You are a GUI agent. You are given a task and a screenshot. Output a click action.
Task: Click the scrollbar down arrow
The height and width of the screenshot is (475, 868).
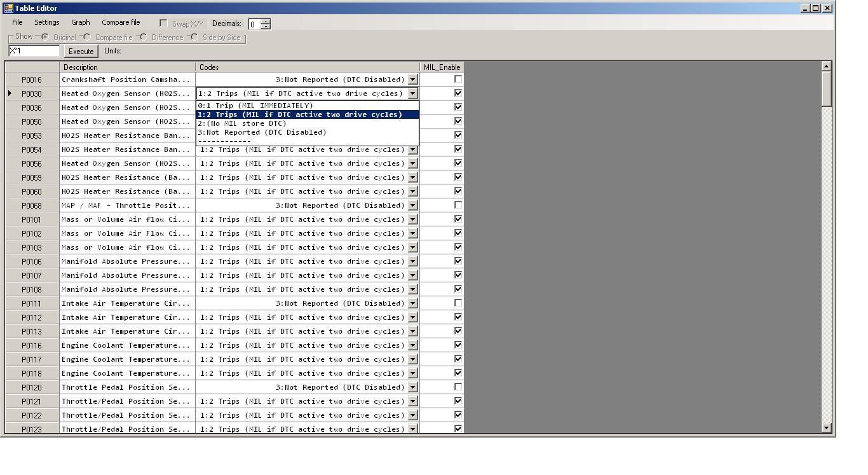pos(826,428)
